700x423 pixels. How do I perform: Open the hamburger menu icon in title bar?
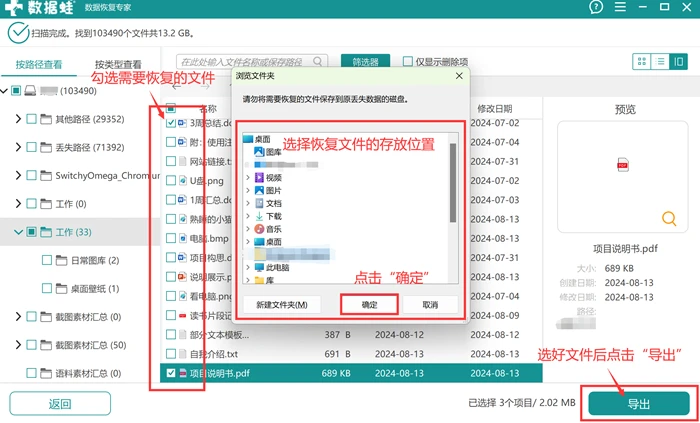(620, 7)
